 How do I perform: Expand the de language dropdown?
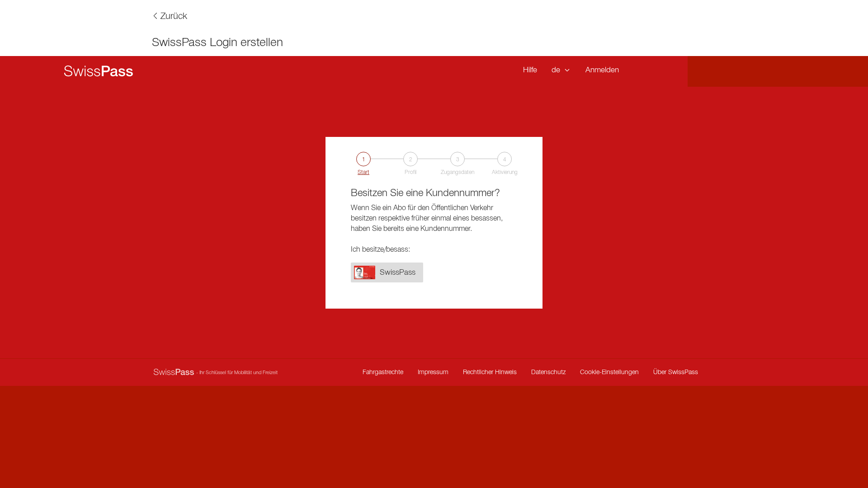(561, 70)
